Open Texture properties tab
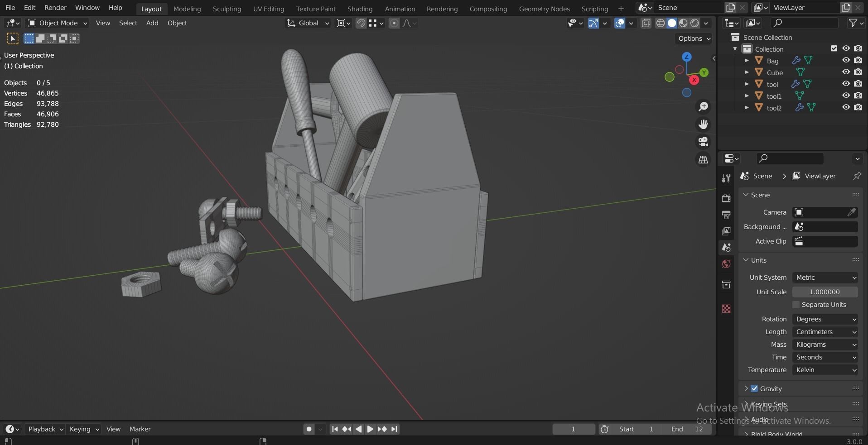The image size is (868, 445). 726,309
